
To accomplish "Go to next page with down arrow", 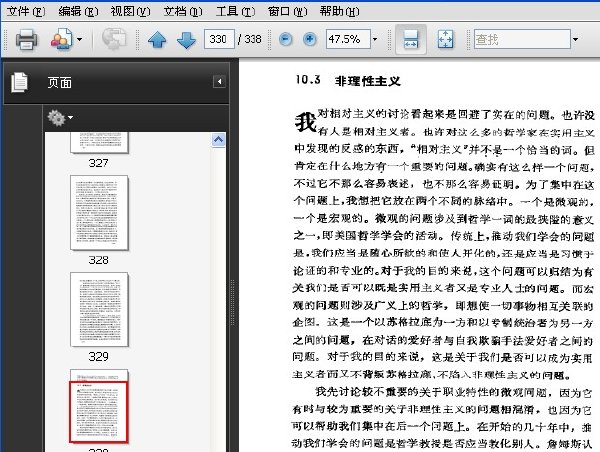I will point(186,39).
